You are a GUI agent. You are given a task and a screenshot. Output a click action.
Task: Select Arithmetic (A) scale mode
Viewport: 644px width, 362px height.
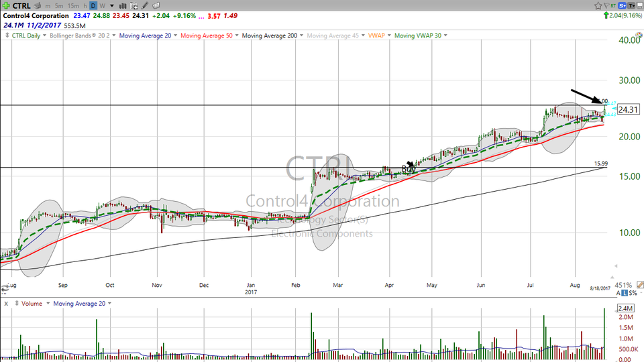coord(618,293)
